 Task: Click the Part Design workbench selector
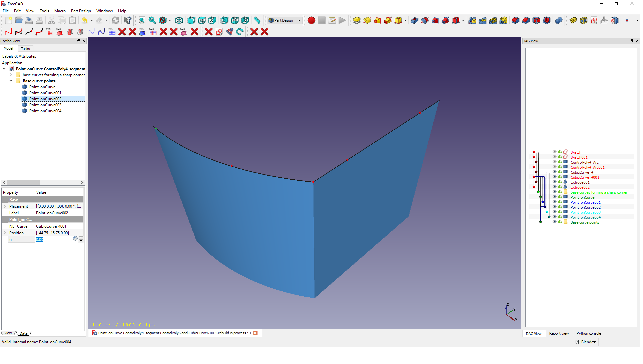coord(285,21)
